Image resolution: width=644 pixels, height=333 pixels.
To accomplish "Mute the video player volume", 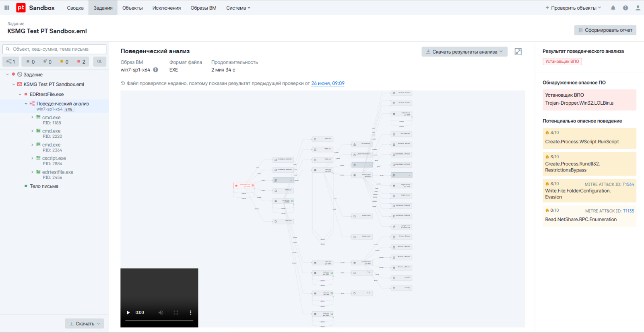I will (161, 312).
